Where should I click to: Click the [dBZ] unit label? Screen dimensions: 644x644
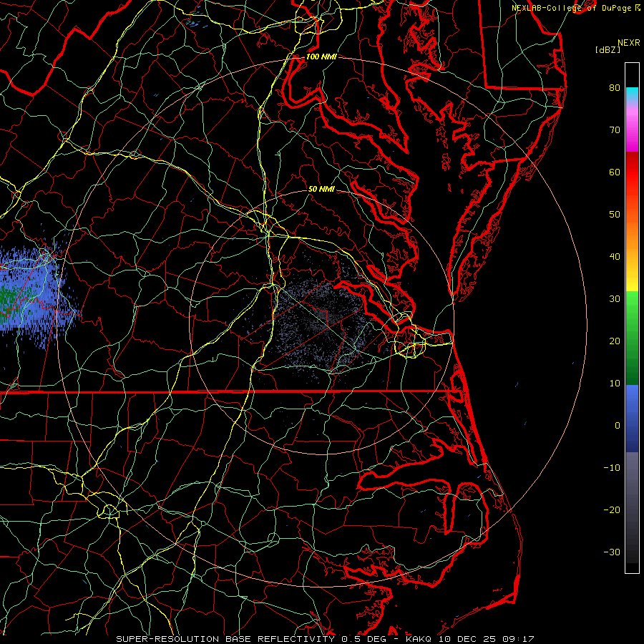[608, 50]
